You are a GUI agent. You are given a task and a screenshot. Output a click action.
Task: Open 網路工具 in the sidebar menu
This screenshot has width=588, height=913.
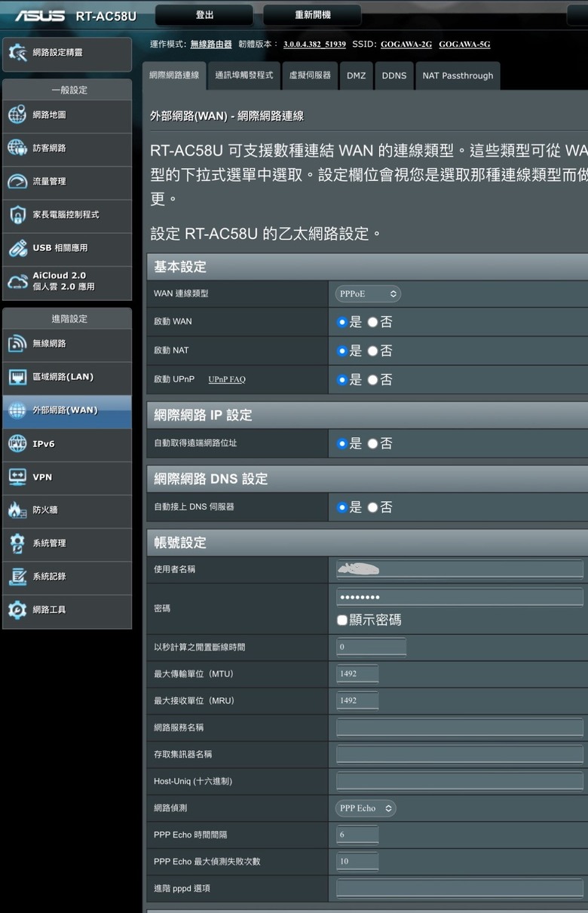67,609
